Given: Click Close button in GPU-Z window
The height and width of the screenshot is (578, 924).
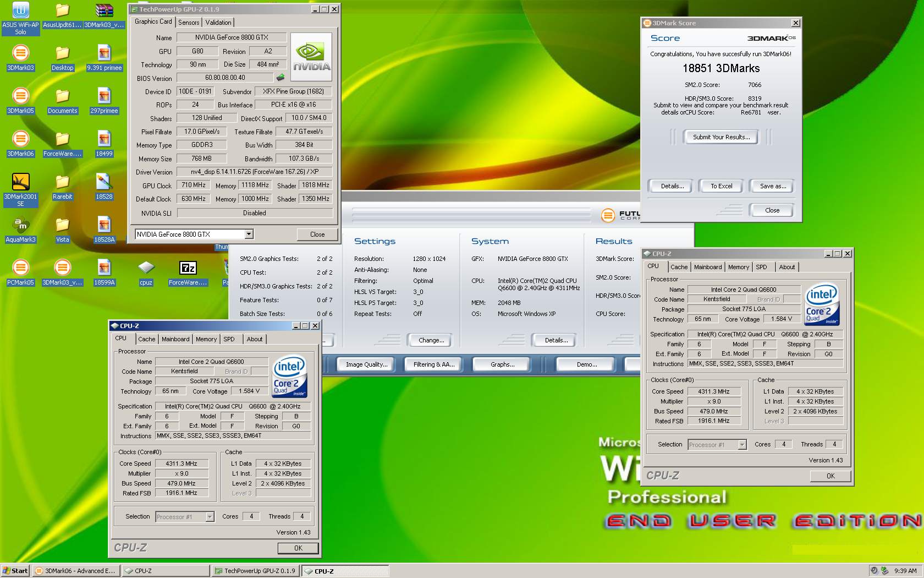Looking at the screenshot, I should (317, 235).
